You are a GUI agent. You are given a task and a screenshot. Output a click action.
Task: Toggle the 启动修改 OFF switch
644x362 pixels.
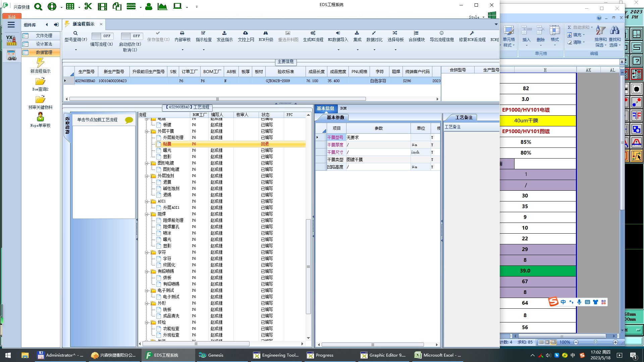point(131,36)
